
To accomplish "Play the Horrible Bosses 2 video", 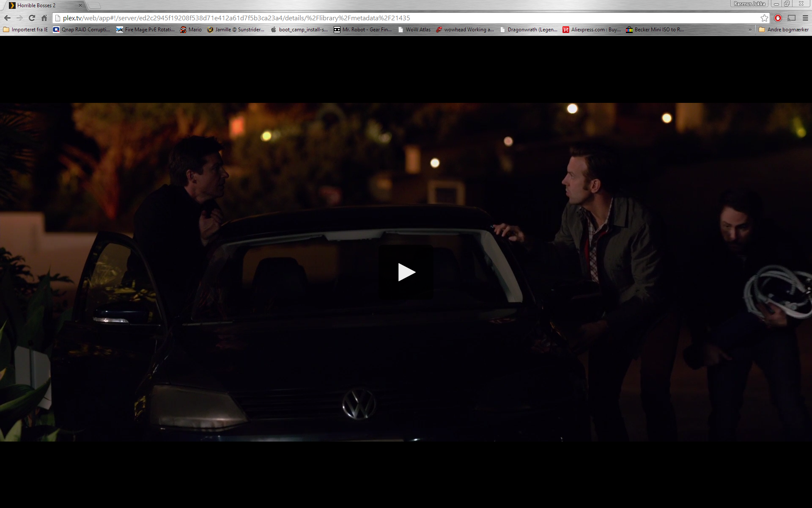I will point(406,272).
